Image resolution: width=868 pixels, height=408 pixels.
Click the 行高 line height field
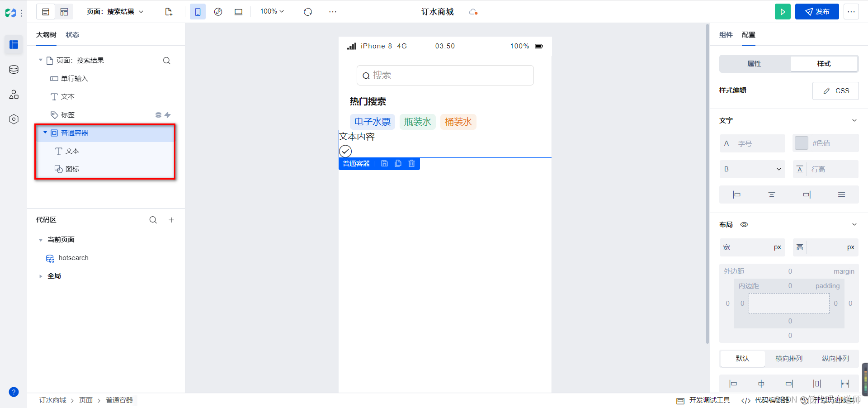coord(832,169)
